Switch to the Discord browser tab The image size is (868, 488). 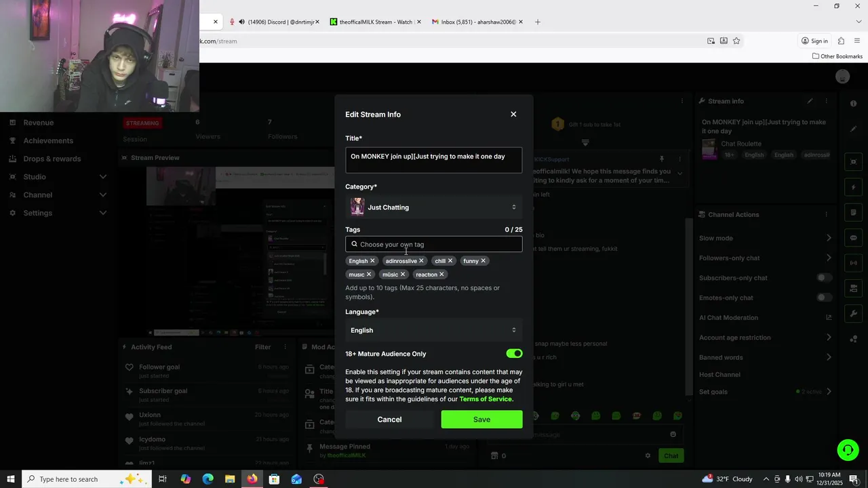pos(275,22)
